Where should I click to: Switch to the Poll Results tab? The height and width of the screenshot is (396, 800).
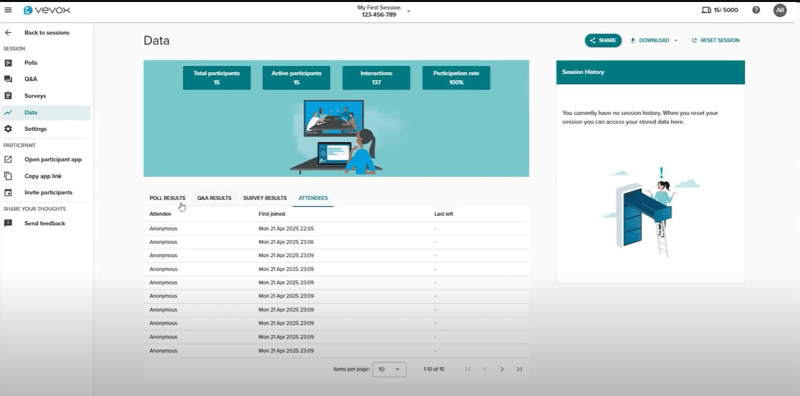(x=167, y=198)
